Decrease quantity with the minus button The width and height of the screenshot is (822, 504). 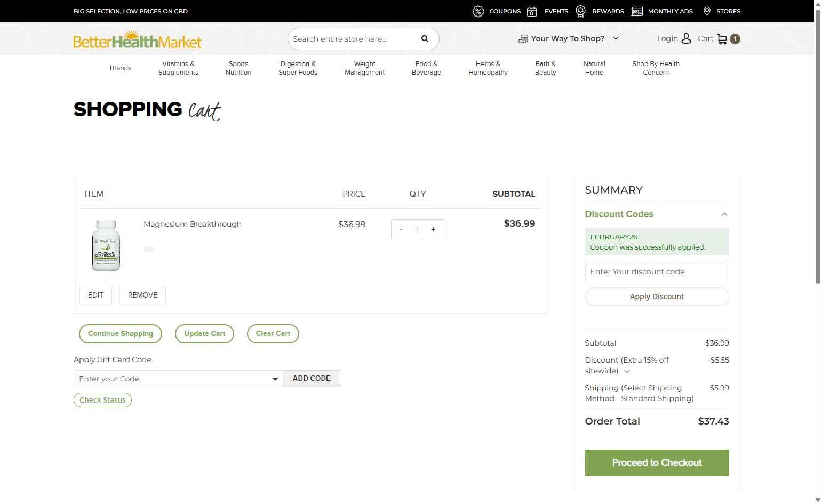pyautogui.click(x=401, y=229)
